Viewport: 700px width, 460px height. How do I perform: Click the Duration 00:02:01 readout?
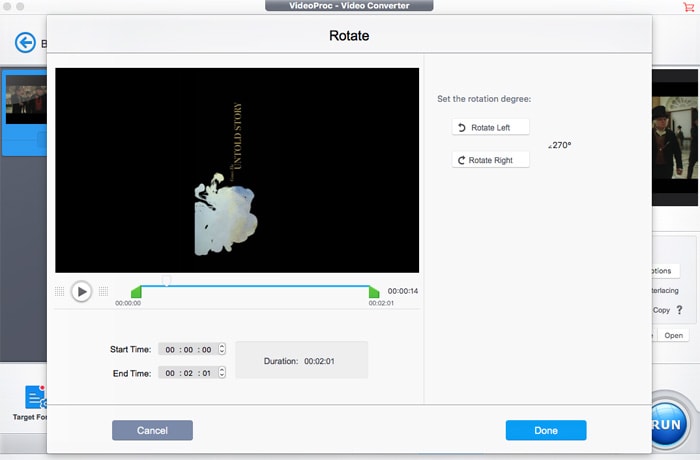(x=302, y=360)
